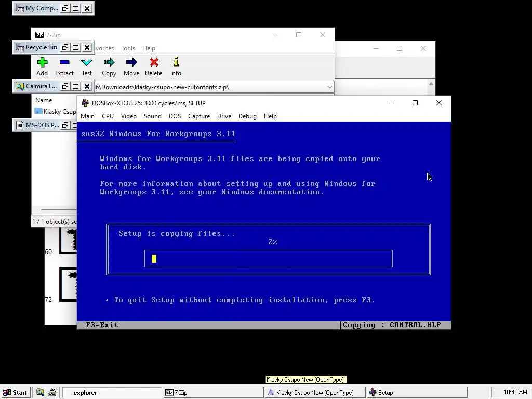Maximize the Recycle Bin minimized window
Screen dimensions: 532x399
click(76, 47)
